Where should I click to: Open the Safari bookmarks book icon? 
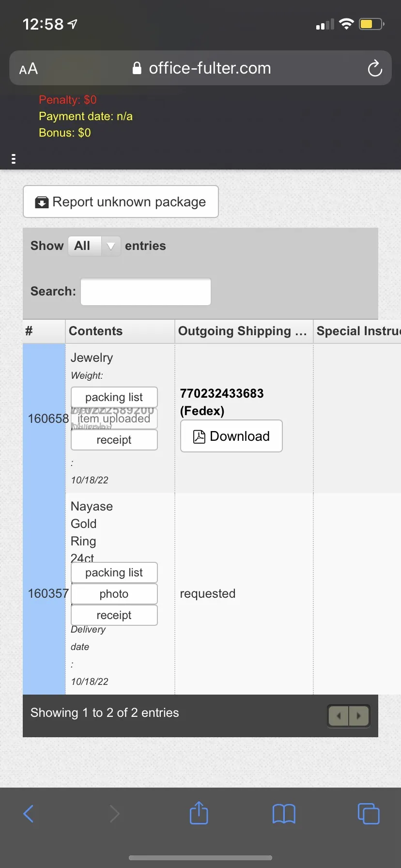(284, 814)
